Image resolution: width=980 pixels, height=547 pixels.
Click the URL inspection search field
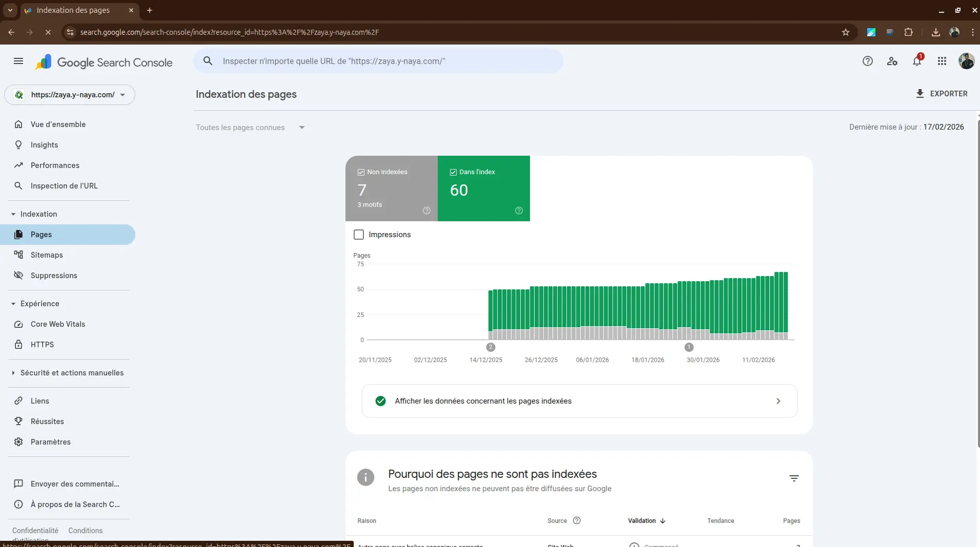click(378, 61)
